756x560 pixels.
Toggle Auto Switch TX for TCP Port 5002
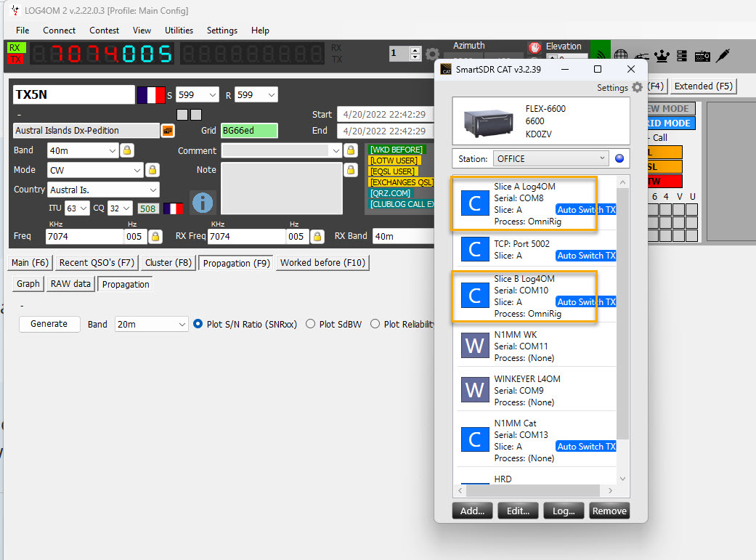click(x=586, y=256)
